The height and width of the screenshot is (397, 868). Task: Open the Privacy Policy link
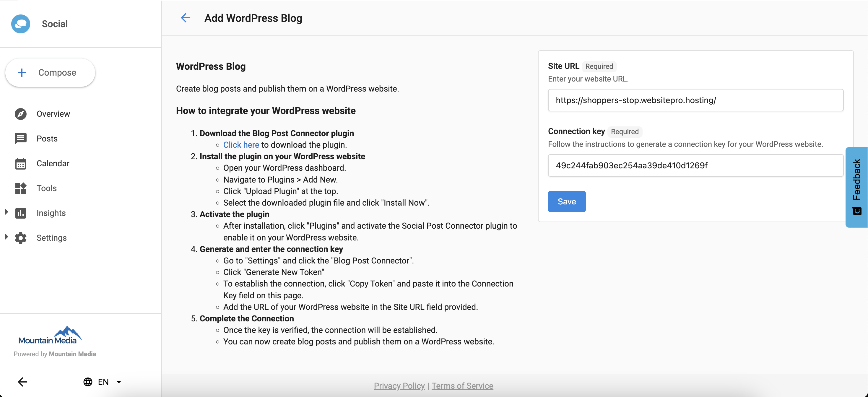399,386
